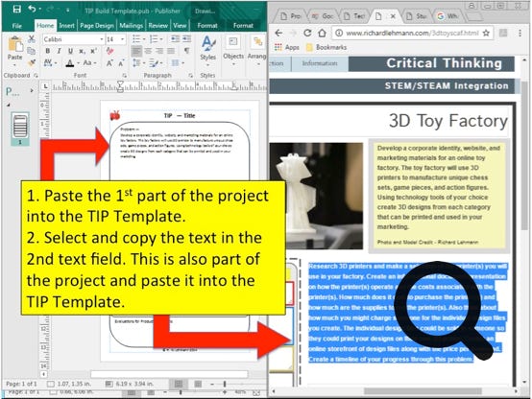Click the Undo arrow icon
The height and width of the screenshot is (399, 532).
coord(33,10)
